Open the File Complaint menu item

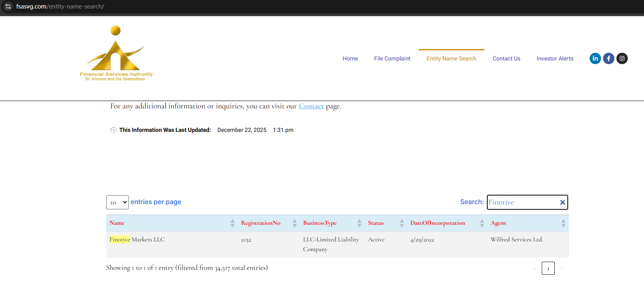click(x=392, y=58)
